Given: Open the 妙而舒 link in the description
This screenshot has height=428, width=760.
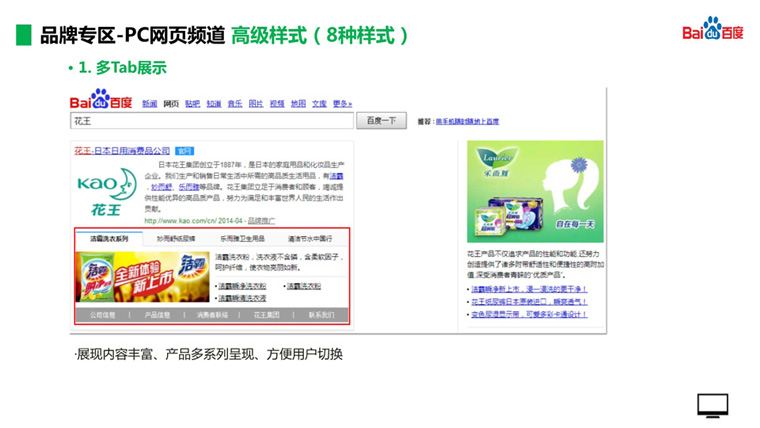Looking at the screenshot, I should [161, 187].
